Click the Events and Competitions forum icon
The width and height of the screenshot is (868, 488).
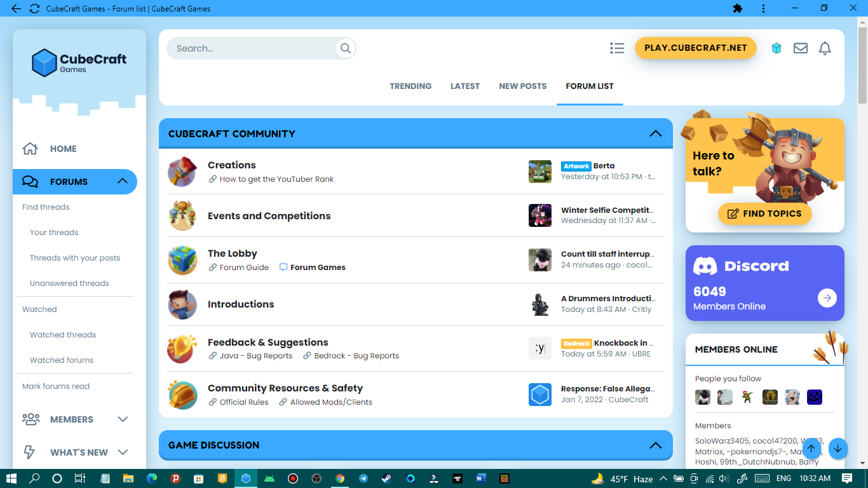[182, 215]
